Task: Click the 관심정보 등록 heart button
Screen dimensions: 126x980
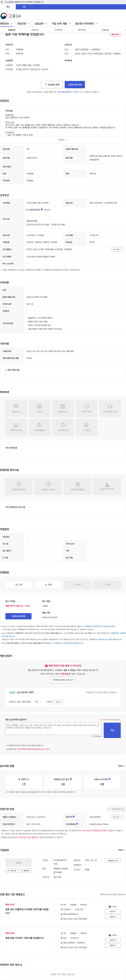Action: [52, 84]
